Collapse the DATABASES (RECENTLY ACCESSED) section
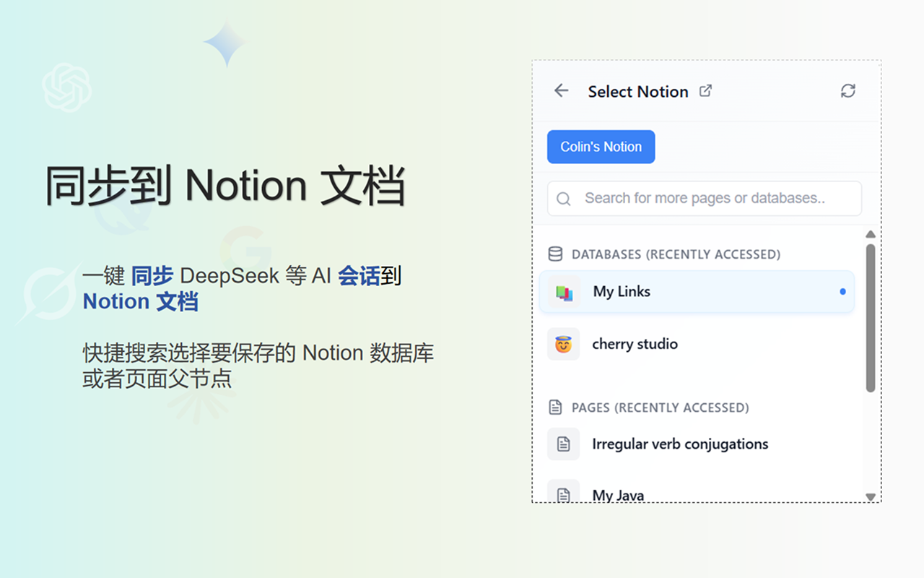924x578 pixels. (676, 254)
